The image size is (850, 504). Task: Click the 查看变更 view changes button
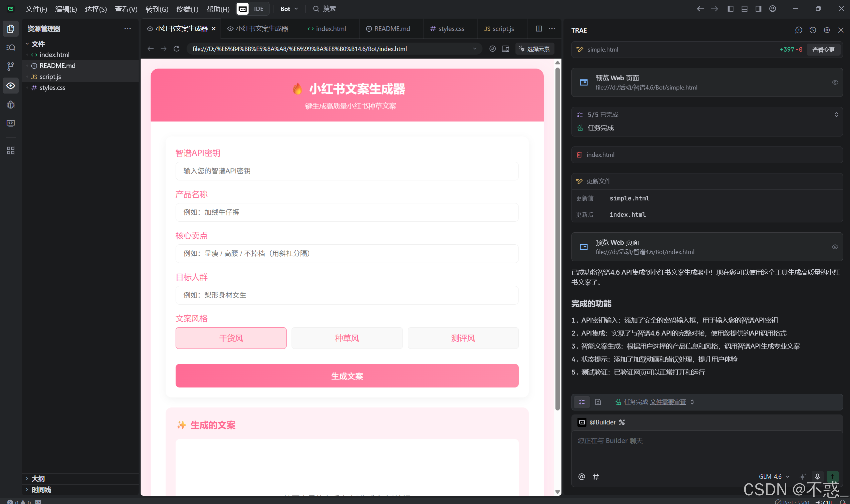click(x=823, y=49)
